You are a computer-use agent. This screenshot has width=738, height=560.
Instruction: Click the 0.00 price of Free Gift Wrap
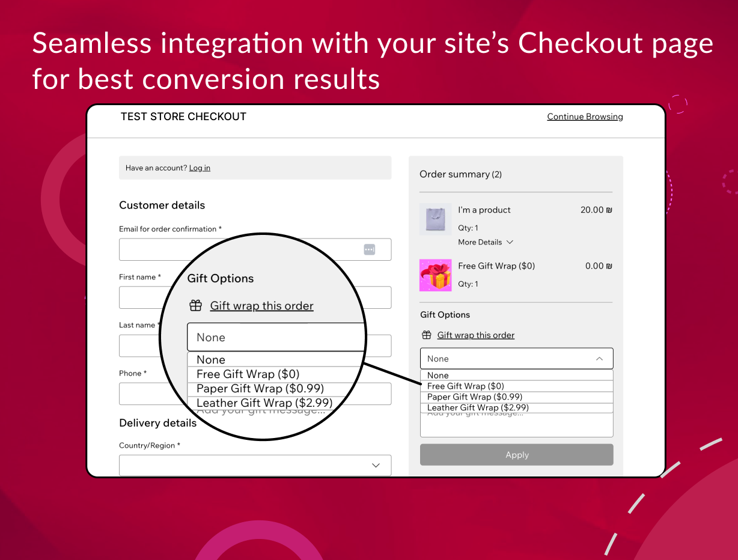pos(599,266)
